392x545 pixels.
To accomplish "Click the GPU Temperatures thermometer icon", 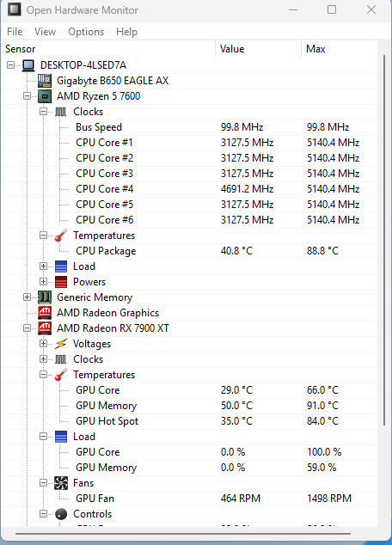I will point(60,375).
